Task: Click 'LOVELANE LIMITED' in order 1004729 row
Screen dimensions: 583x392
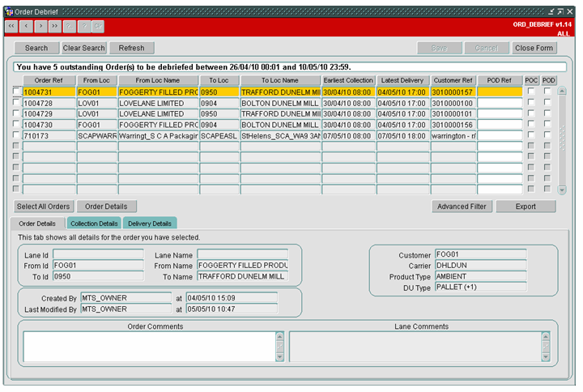Action: coord(158,114)
